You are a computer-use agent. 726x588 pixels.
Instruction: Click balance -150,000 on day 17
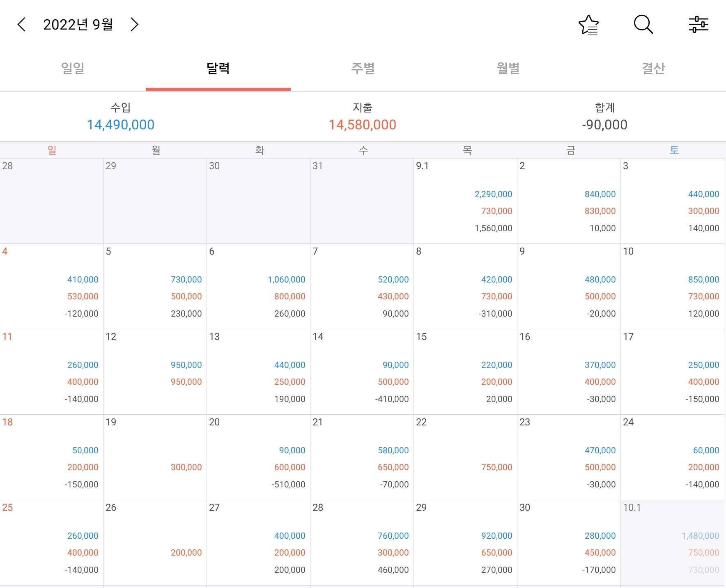[702, 399]
